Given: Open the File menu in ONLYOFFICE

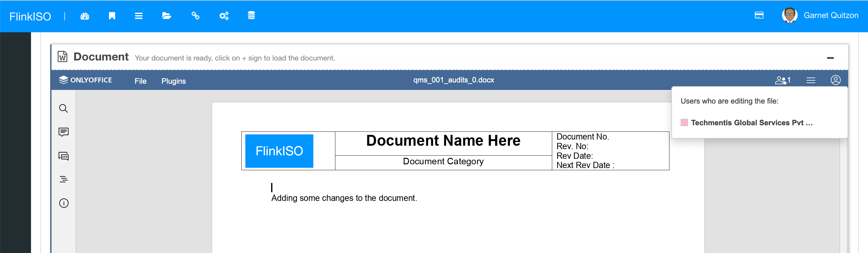Looking at the screenshot, I should click(141, 81).
